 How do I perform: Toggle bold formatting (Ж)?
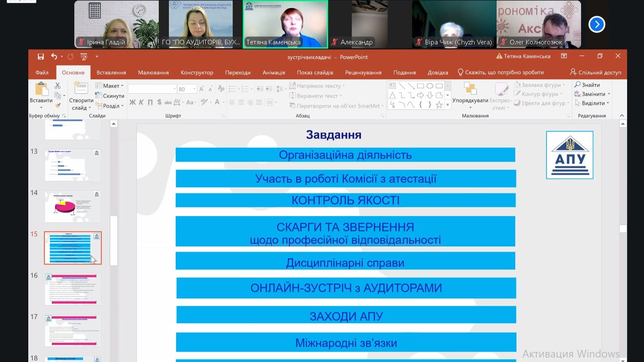(133, 102)
